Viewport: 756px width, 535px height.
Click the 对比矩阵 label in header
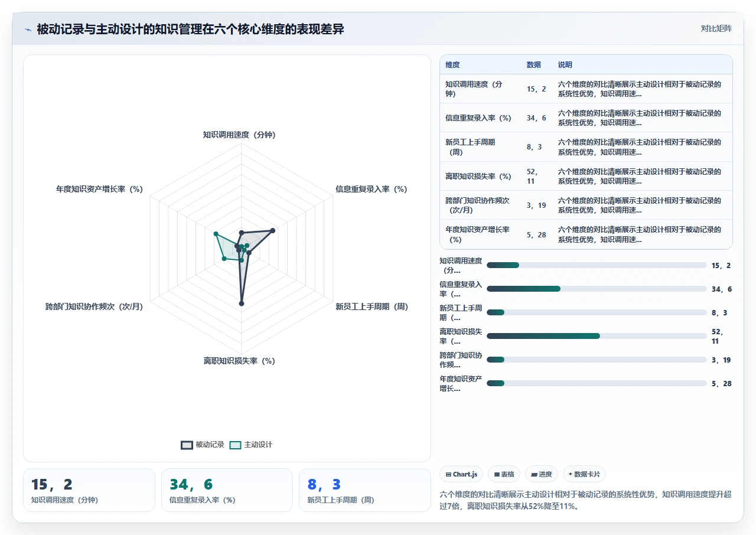(x=716, y=28)
